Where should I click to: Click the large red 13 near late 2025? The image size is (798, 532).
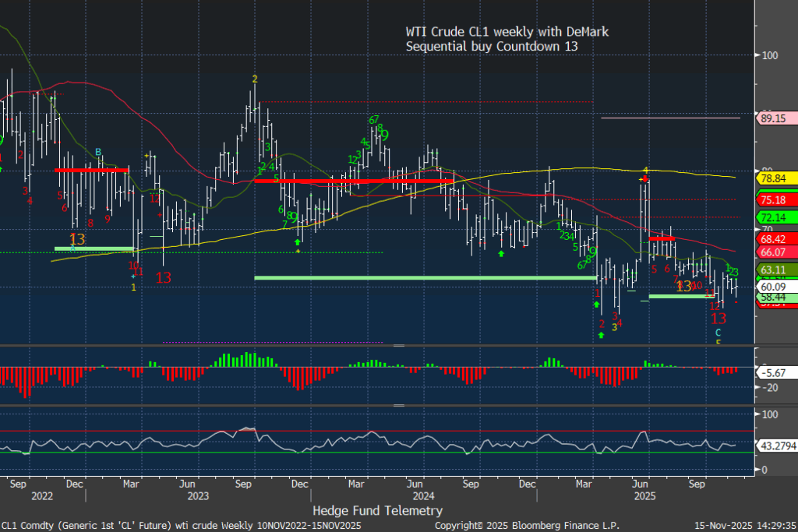coord(719,318)
